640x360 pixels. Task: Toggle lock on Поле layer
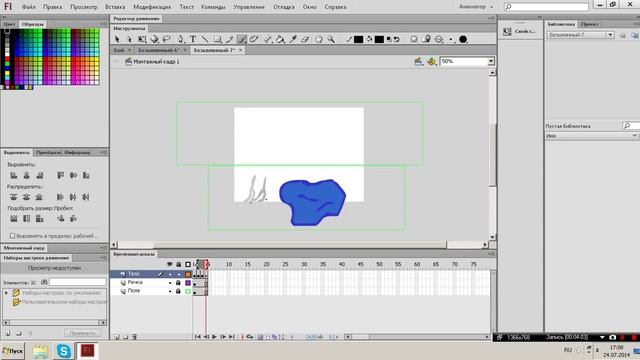click(178, 291)
